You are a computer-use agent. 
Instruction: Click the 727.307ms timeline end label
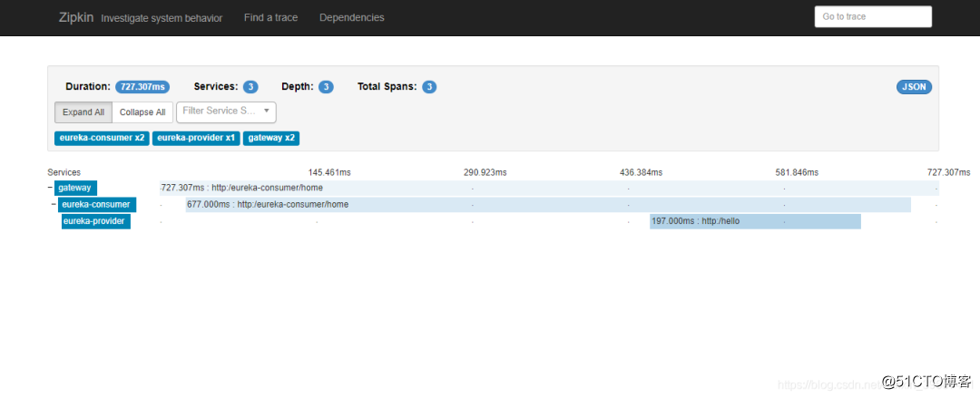click(x=949, y=172)
